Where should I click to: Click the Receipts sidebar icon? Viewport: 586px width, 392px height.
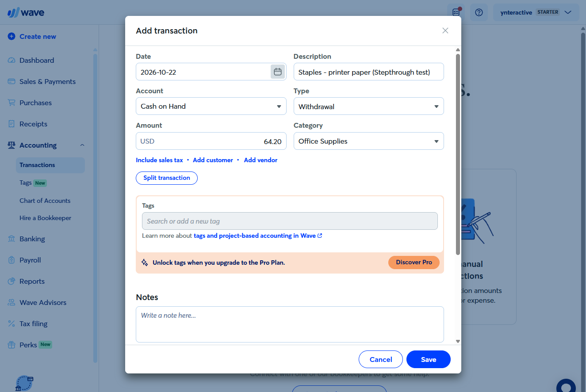point(11,124)
